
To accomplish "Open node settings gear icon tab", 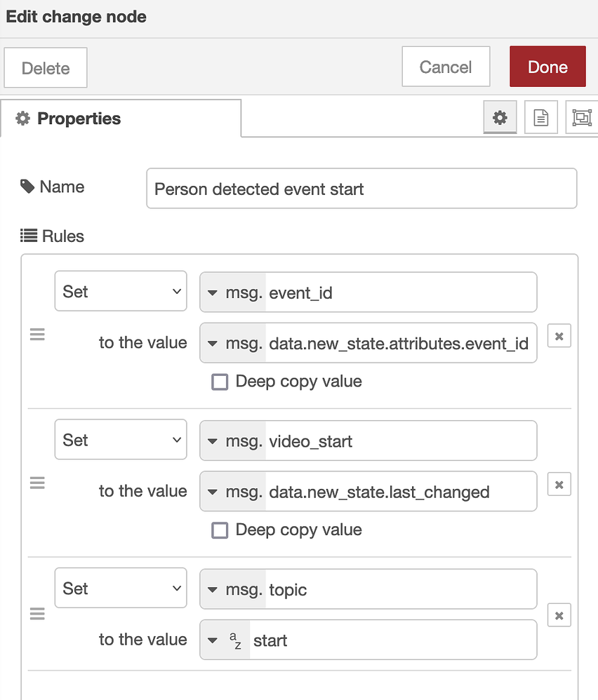I will click(x=500, y=118).
